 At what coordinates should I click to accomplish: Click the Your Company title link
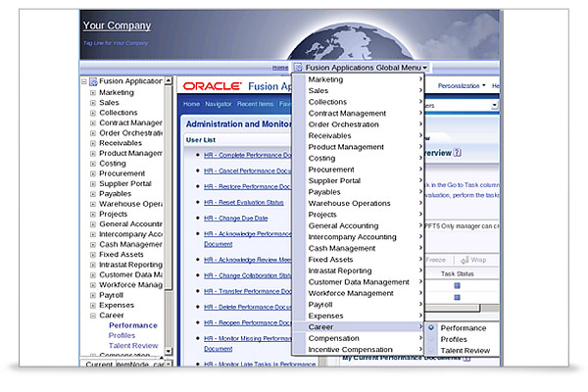(x=117, y=25)
